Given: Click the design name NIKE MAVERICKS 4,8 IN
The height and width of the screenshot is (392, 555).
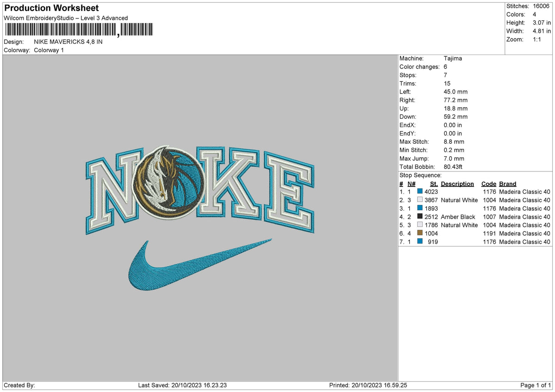Looking at the screenshot, I should pos(68,42).
